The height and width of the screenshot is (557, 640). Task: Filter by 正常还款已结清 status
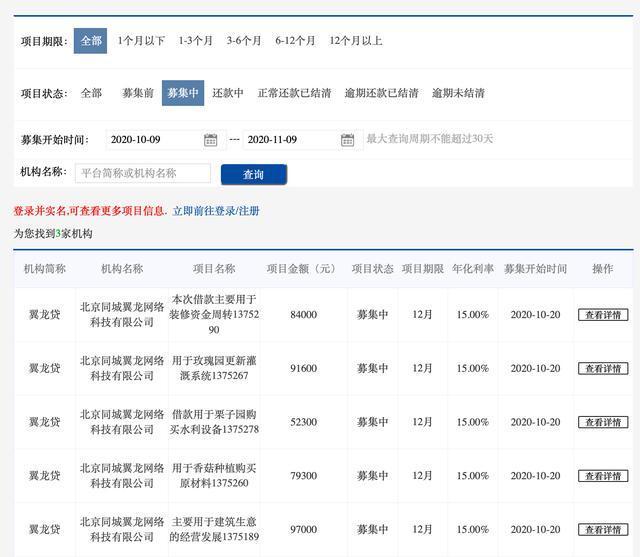294,93
